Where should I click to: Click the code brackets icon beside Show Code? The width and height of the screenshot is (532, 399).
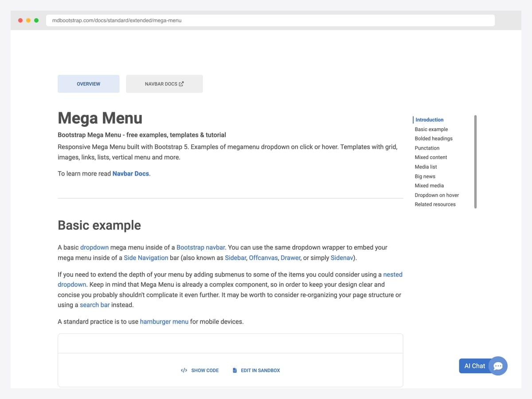click(184, 370)
